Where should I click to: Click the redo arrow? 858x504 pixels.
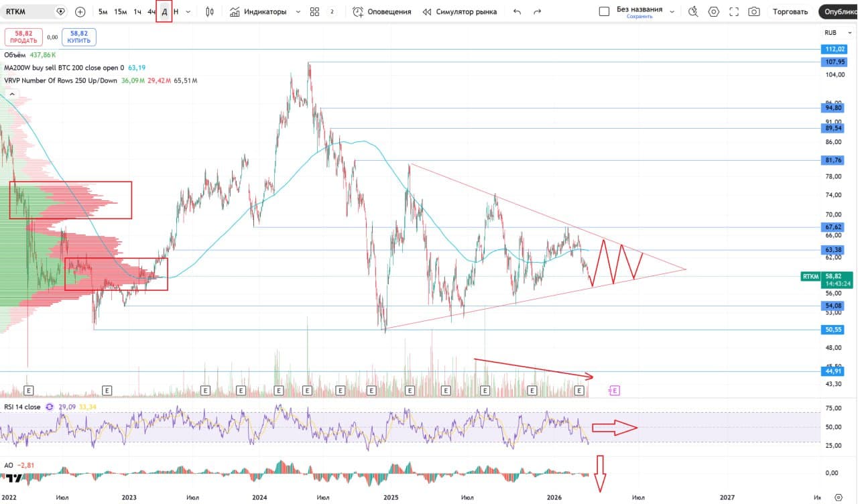click(537, 11)
